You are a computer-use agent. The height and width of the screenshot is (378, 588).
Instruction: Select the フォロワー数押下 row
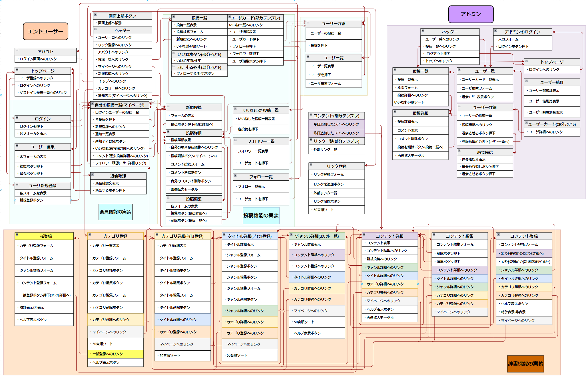tap(256, 54)
